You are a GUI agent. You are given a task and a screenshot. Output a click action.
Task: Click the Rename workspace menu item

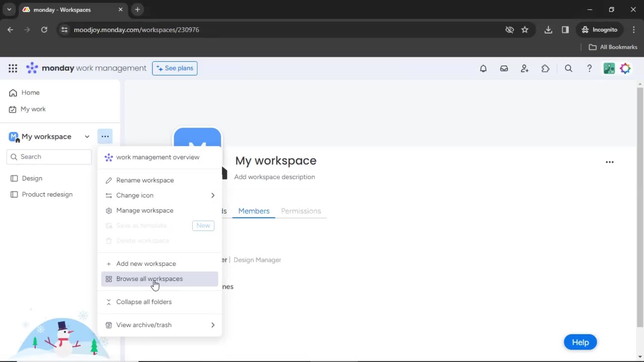145,180
